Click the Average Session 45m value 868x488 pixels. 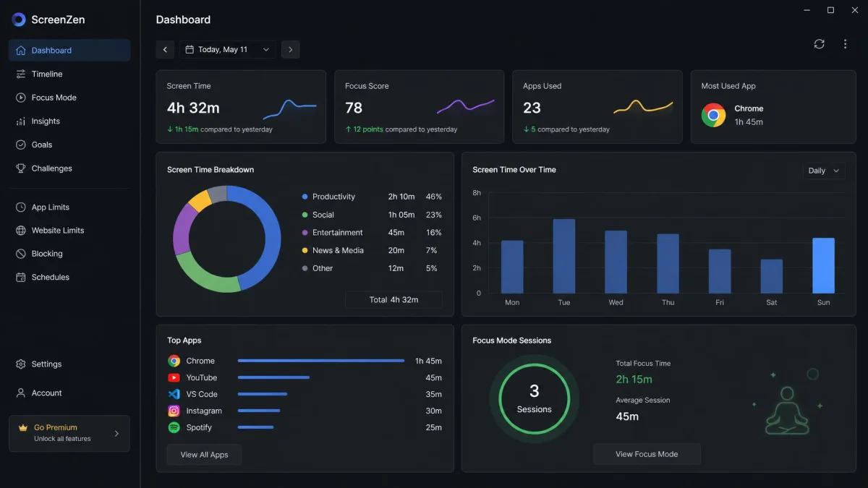pyautogui.click(x=627, y=416)
